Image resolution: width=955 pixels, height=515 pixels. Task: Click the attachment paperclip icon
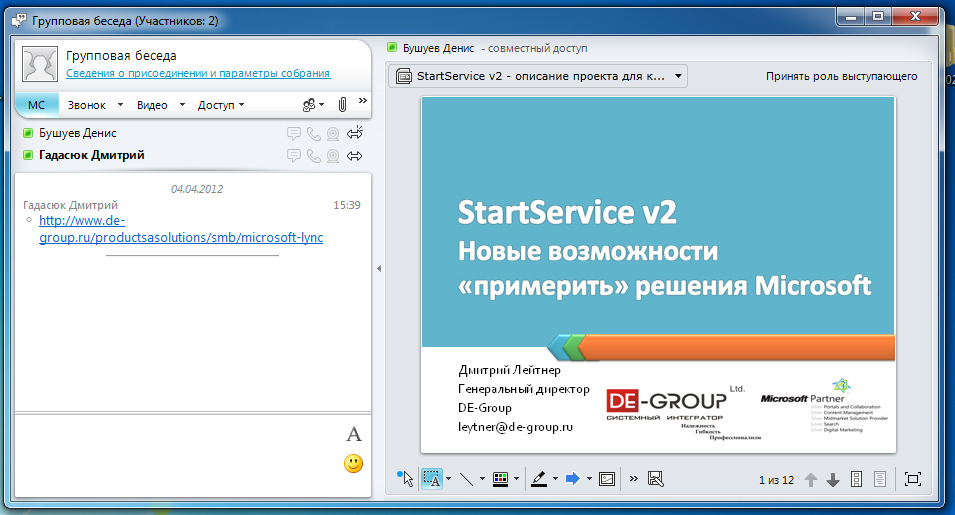tap(342, 105)
